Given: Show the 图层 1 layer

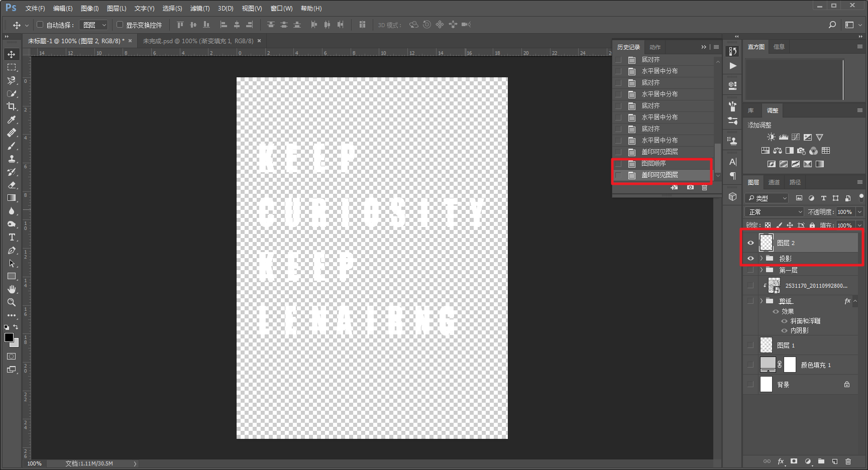Looking at the screenshot, I should pyautogui.click(x=750, y=345).
